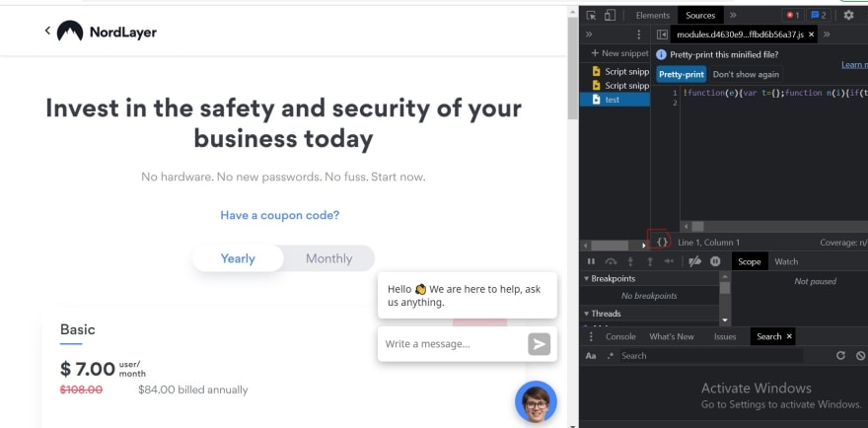868x428 pixels.
Task: Go back using NordLayer back chevron
Action: (47, 31)
